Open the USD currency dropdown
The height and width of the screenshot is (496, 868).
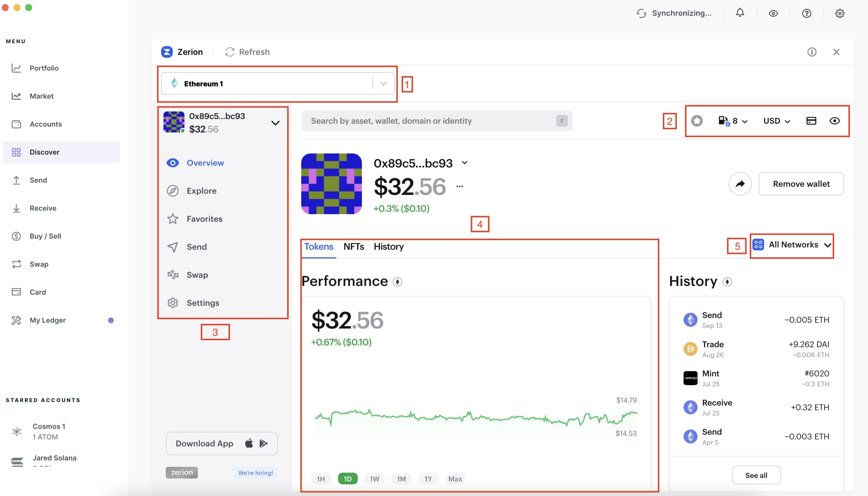776,121
